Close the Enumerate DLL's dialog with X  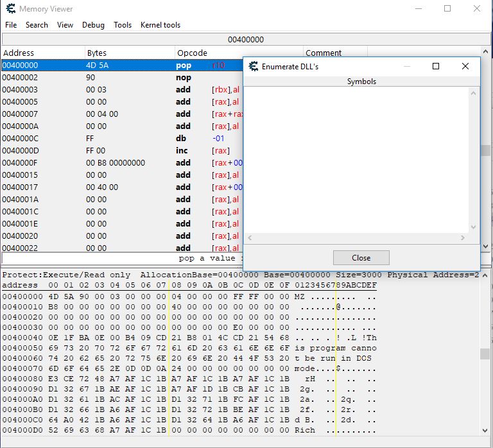tap(465, 66)
